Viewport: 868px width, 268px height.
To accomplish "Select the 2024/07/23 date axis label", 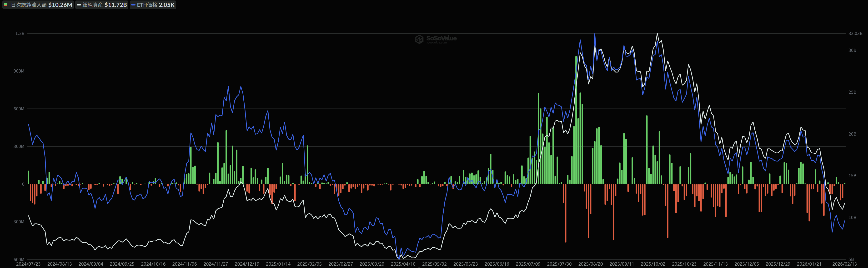I will (x=28, y=264).
